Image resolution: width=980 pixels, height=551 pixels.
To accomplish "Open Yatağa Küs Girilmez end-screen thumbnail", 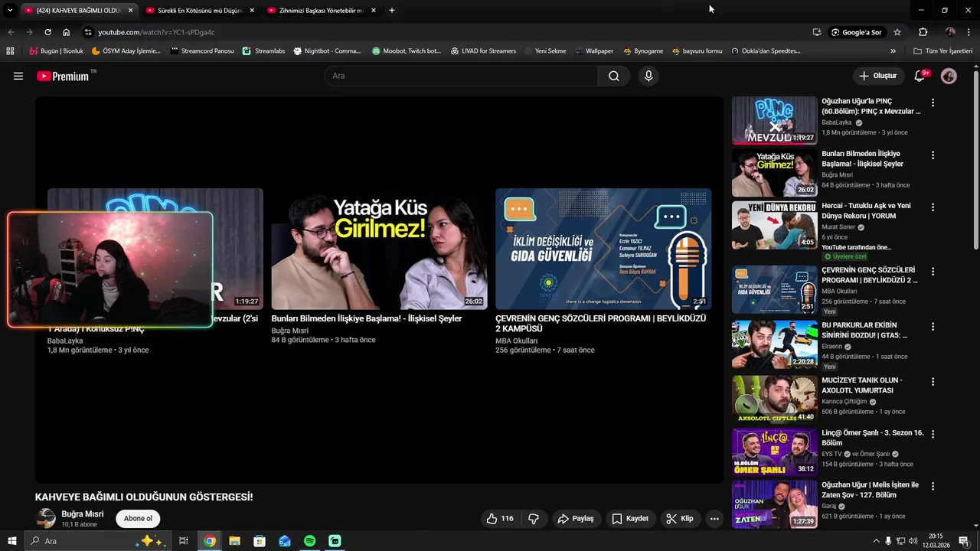I will click(379, 249).
